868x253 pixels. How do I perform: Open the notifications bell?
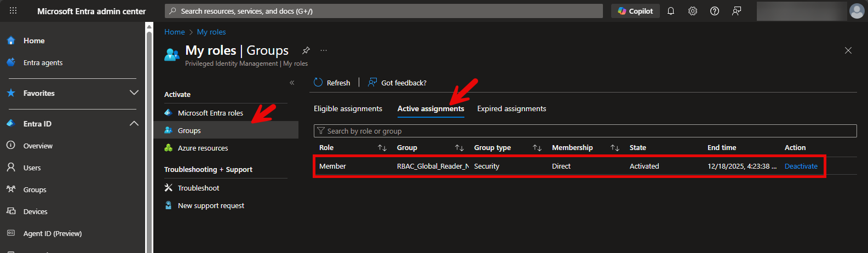671,11
